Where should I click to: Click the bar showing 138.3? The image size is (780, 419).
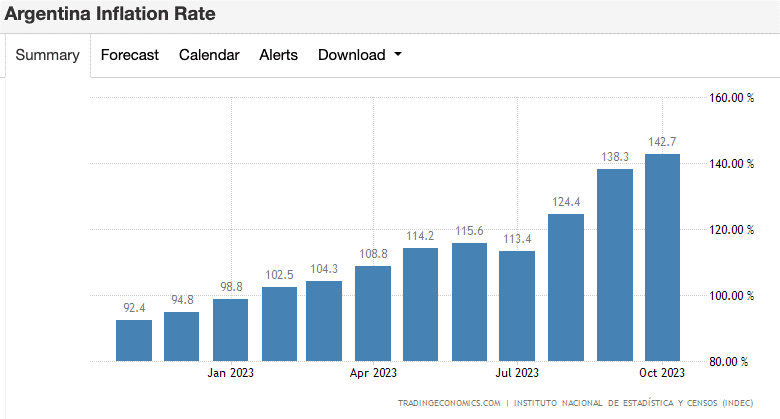tap(615, 265)
